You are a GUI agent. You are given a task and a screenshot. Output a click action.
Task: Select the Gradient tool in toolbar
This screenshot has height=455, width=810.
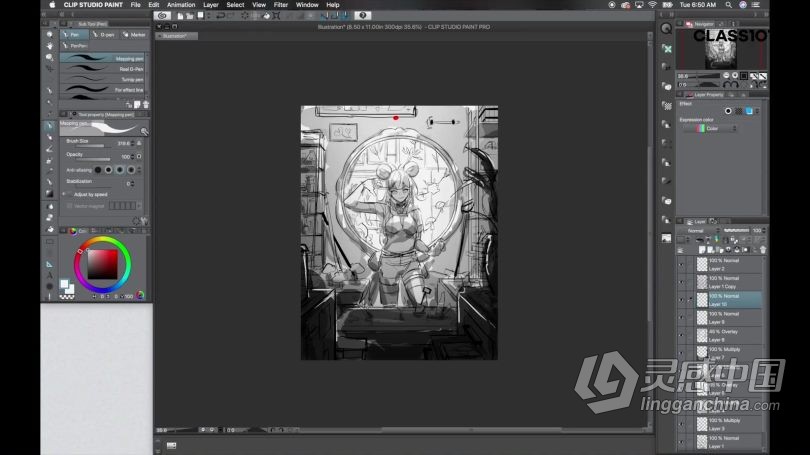click(x=50, y=194)
